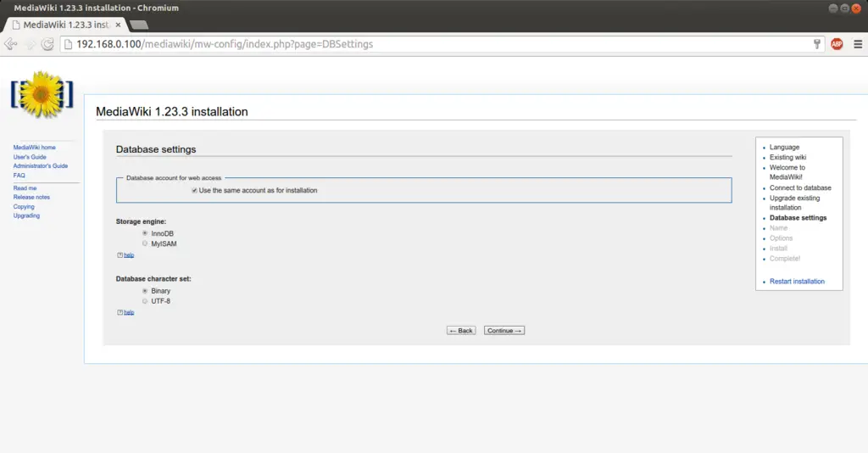The width and height of the screenshot is (868, 453).
Task: Click the Continue button
Action: point(504,331)
